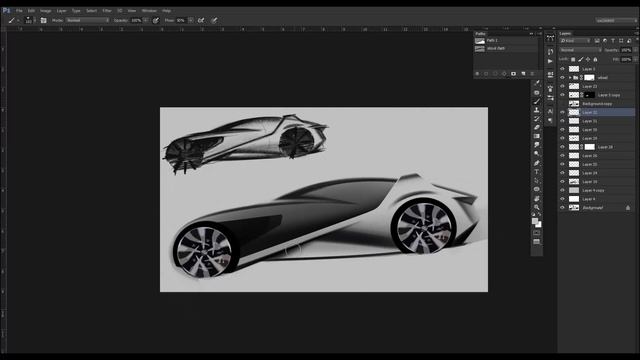Filter layers by pixel layer icon

[x=597, y=41]
